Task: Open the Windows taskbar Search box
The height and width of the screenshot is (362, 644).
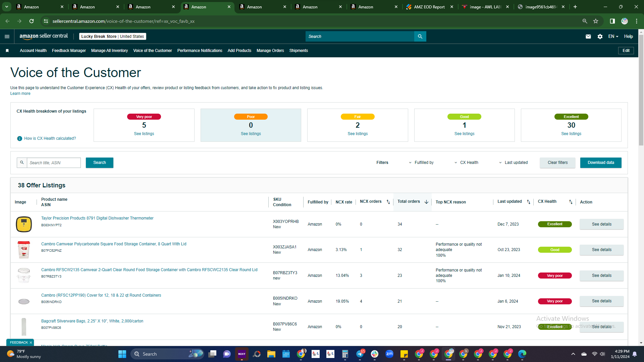Action: pyautogui.click(x=167, y=354)
